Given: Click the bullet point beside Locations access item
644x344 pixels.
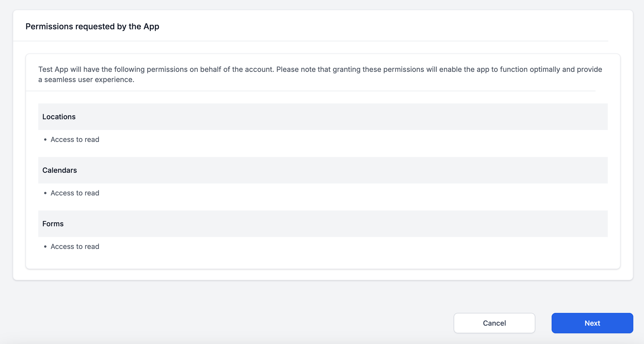Looking at the screenshot, I should 45,140.
